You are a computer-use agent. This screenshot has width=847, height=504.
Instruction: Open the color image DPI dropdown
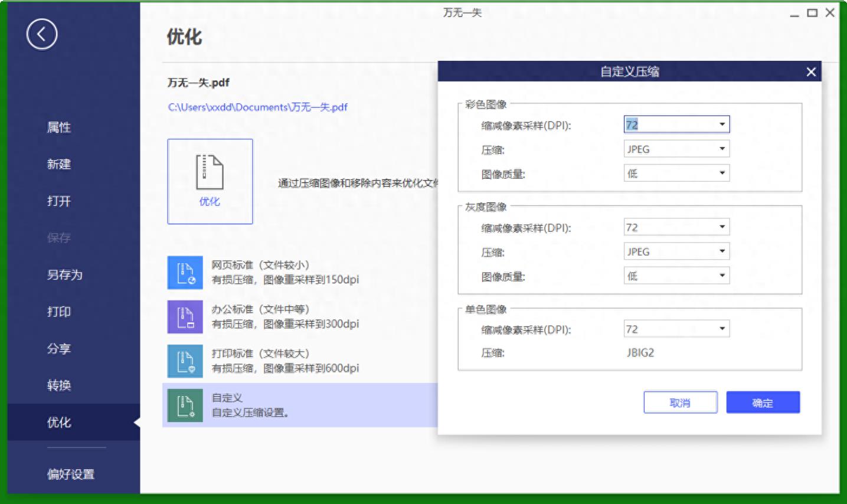click(676, 125)
